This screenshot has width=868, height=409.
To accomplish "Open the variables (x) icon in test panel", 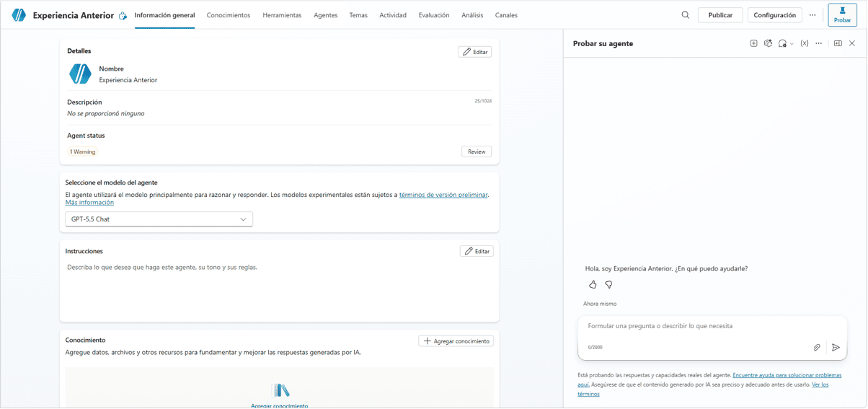I will point(805,43).
